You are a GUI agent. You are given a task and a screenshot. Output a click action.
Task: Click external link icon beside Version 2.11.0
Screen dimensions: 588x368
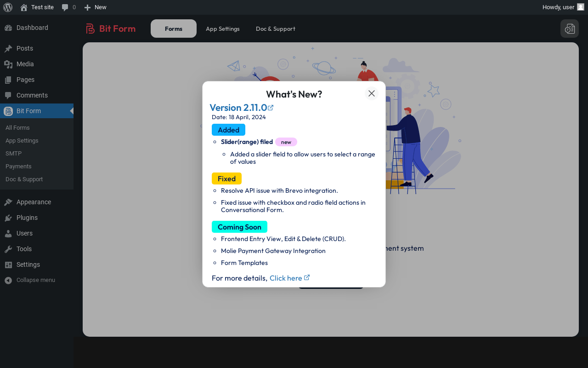271,108
